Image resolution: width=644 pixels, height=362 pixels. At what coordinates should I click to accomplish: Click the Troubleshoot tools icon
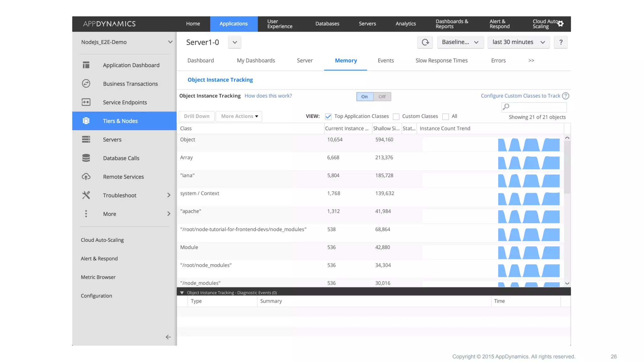coord(86,195)
